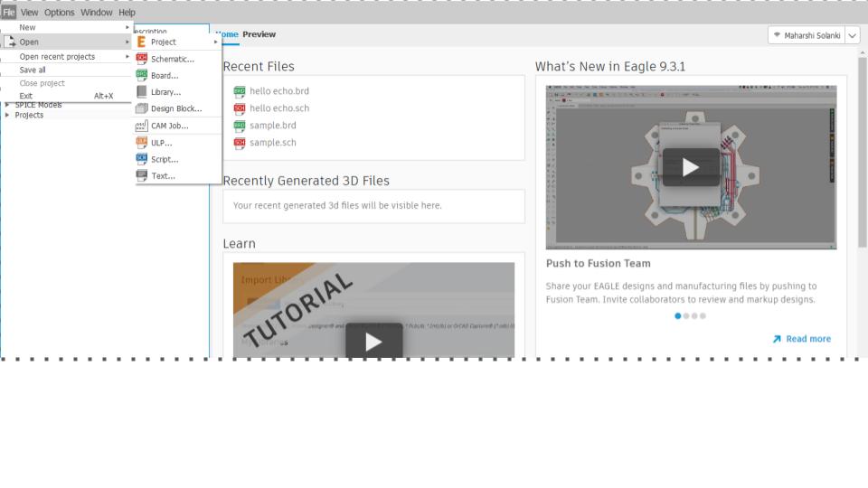
Task: Click the Script icon in submenu
Action: (x=142, y=159)
